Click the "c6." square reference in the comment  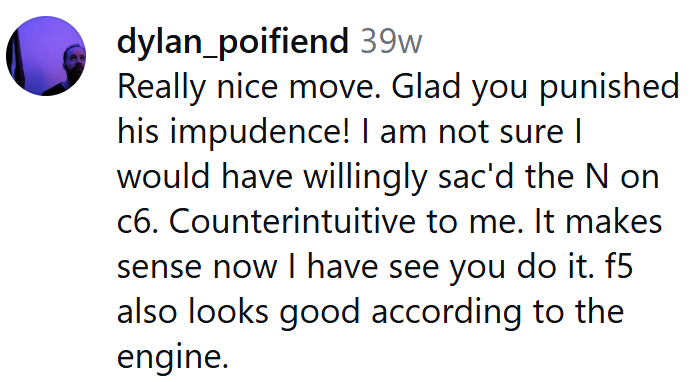(137, 222)
